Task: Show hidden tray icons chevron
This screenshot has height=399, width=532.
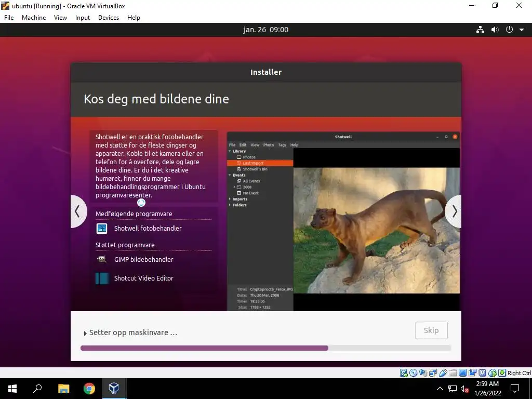Action: coord(440,389)
